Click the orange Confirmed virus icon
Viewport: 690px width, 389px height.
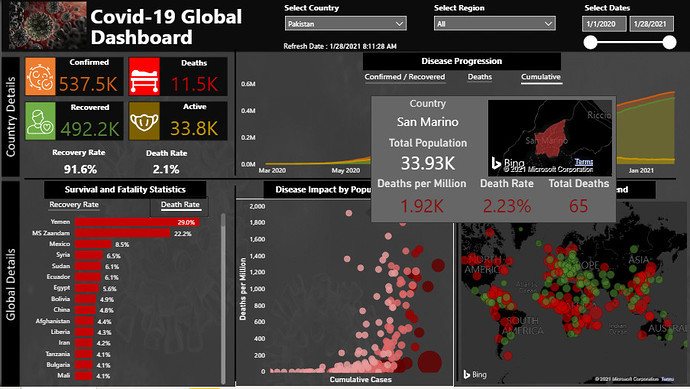click(x=40, y=77)
